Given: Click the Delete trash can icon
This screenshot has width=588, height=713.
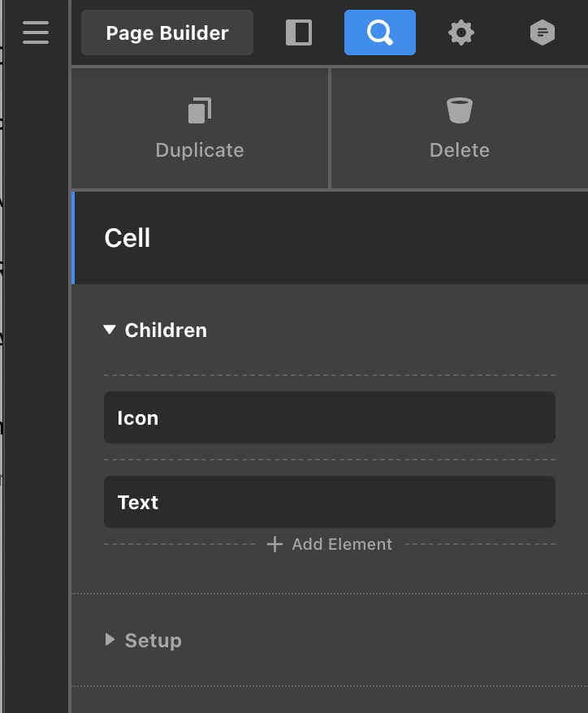Looking at the screenshot, I should click(x=460, y=110).
